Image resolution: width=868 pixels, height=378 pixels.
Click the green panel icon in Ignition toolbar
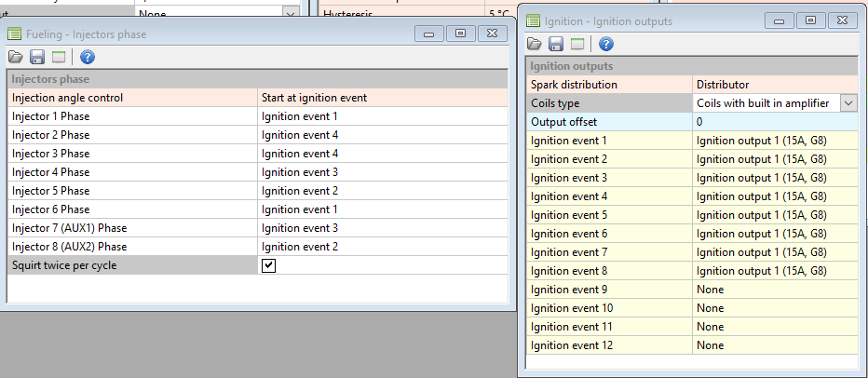pos(577,44)
